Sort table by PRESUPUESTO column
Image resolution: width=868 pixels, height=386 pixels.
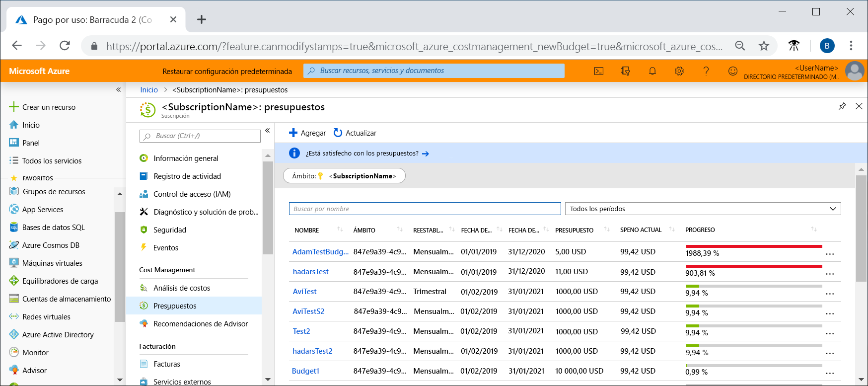point(574,231)
